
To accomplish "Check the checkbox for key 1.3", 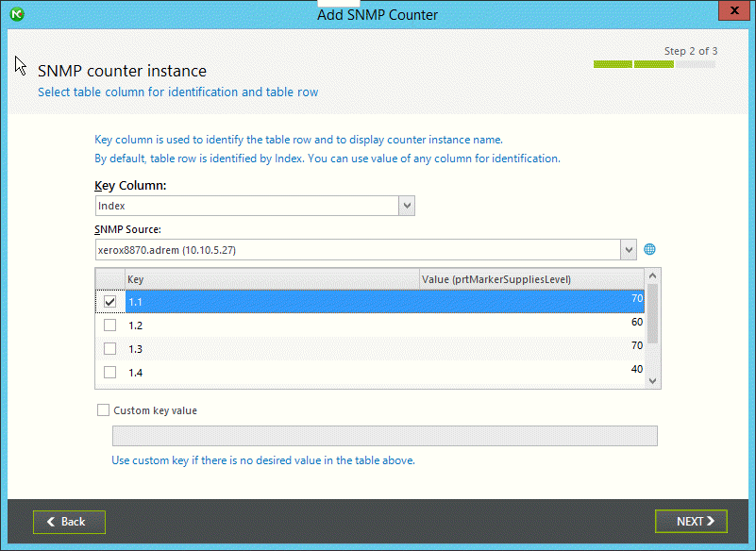I will [x=109, y=348].
